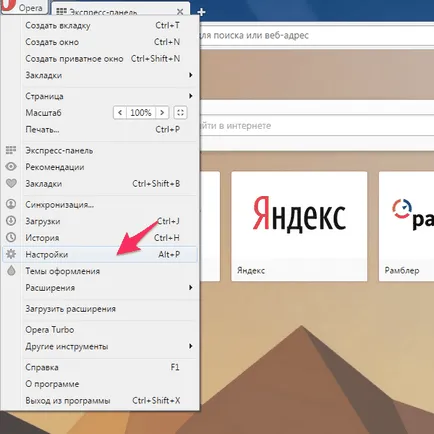Open a new tab with plus button

click(201, 12)
